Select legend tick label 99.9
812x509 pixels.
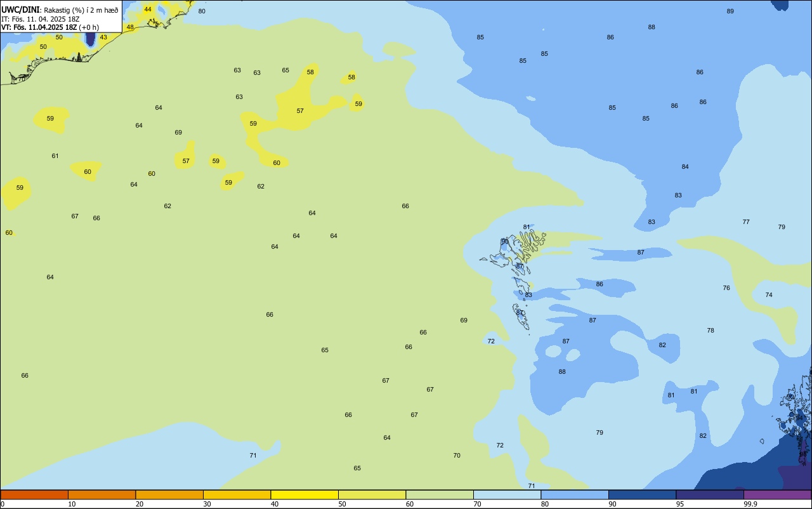[x=750, y=504]
